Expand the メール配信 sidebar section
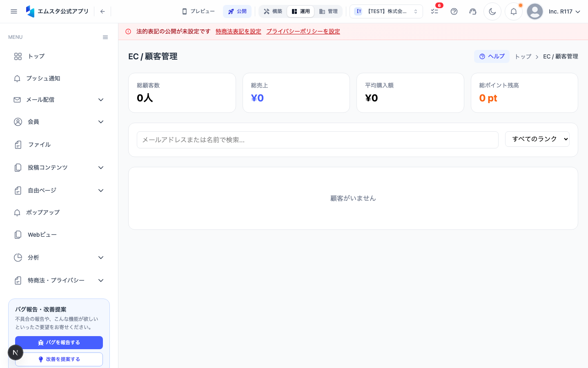 pos(59,100)
